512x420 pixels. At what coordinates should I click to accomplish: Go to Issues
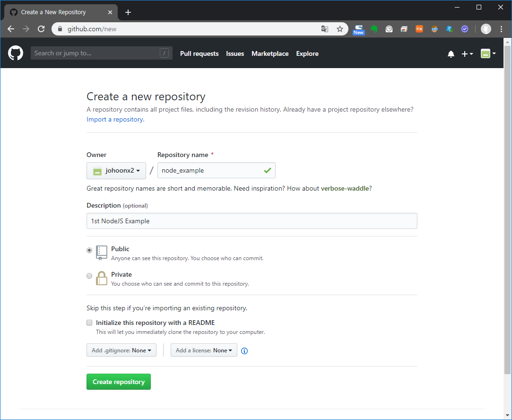coord(235,53)
